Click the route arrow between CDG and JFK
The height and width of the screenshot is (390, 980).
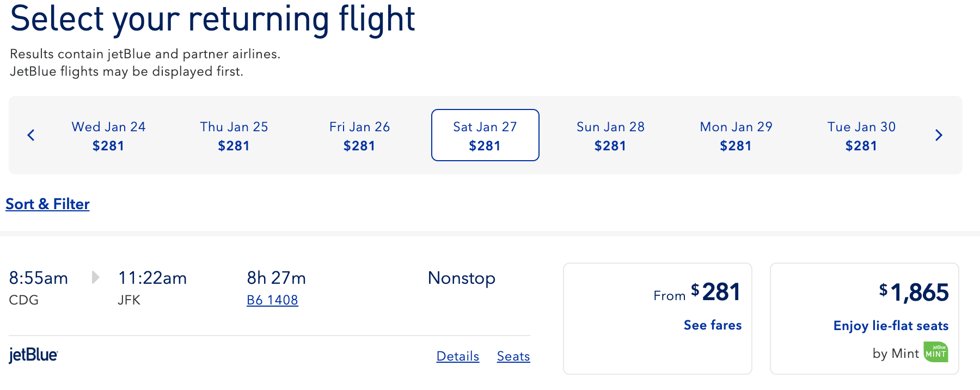95,278
